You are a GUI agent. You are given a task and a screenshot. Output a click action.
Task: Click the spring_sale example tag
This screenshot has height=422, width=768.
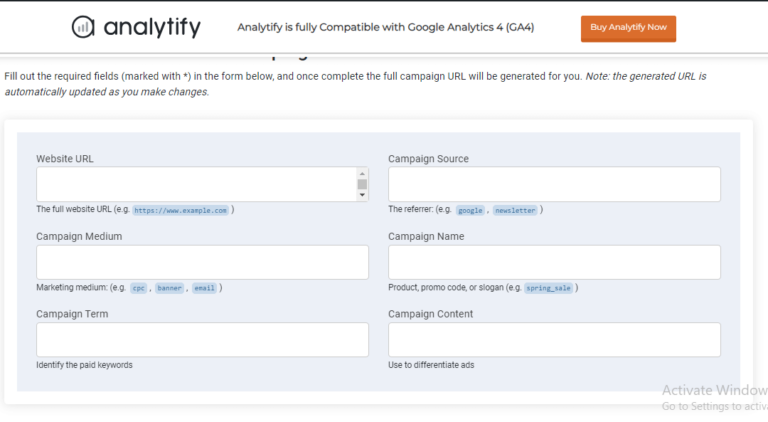tap(549, 288)
